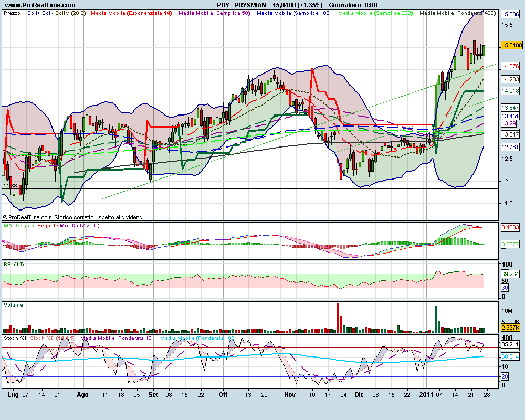Select the Media Mobile (Semplice 100) legend
This screenshot has width=525, height=420.
(x=294, y=13)
